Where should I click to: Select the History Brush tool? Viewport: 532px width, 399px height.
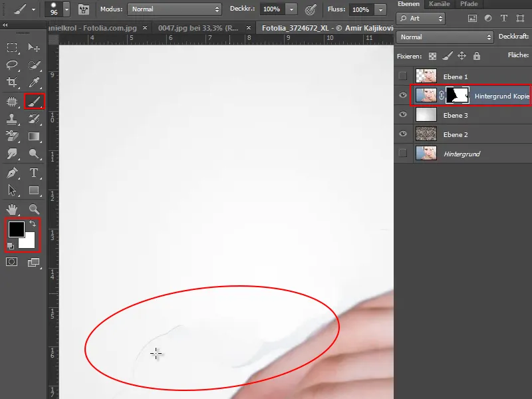(x=34, y=119)
